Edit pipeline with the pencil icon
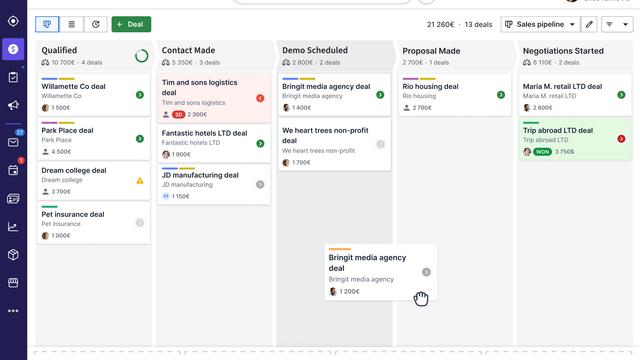Viewport: 640px width, 360px height. tap(589, 24)
